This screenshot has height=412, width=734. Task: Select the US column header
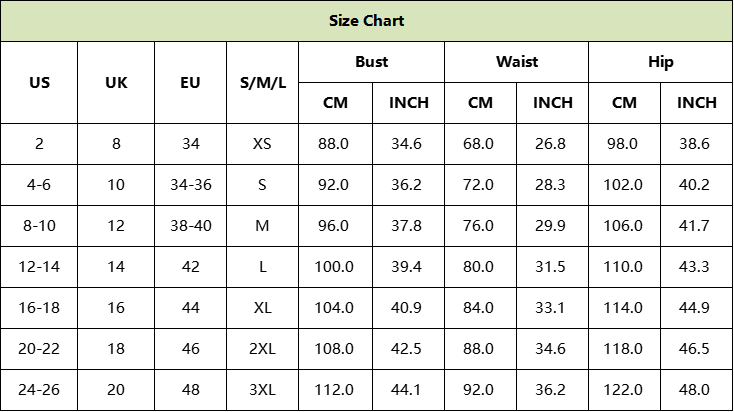point(39,82)
